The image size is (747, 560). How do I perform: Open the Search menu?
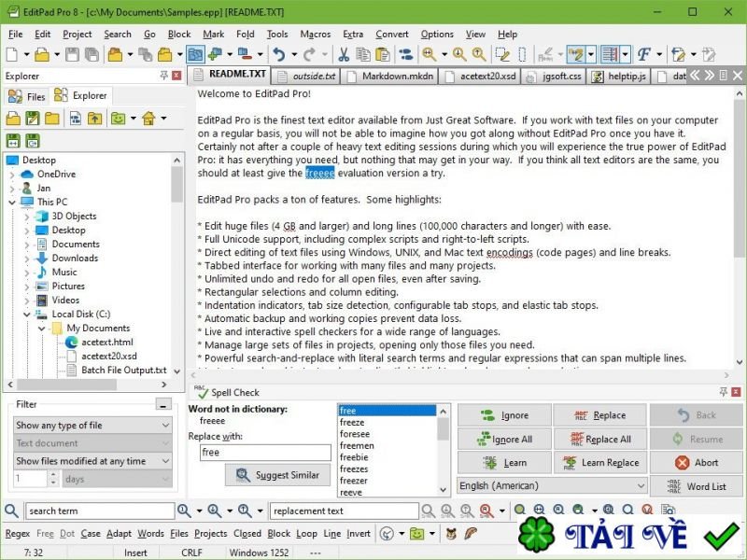118,35
